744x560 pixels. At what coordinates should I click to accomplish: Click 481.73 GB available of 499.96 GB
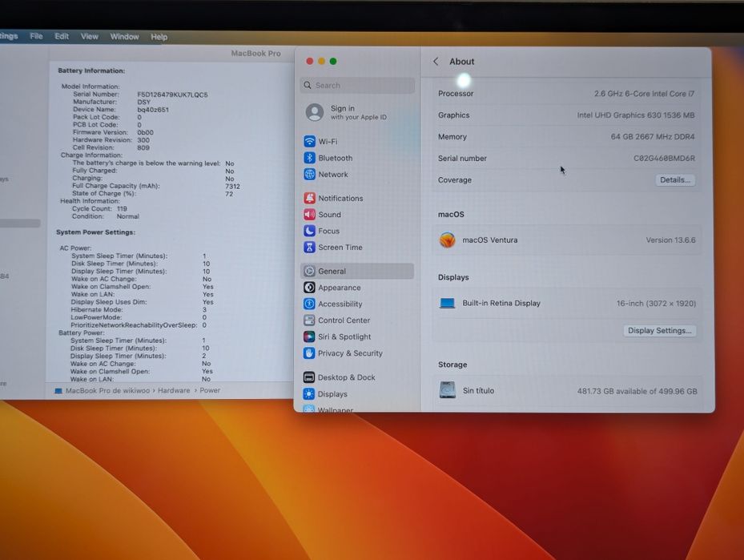coord(637,391)
